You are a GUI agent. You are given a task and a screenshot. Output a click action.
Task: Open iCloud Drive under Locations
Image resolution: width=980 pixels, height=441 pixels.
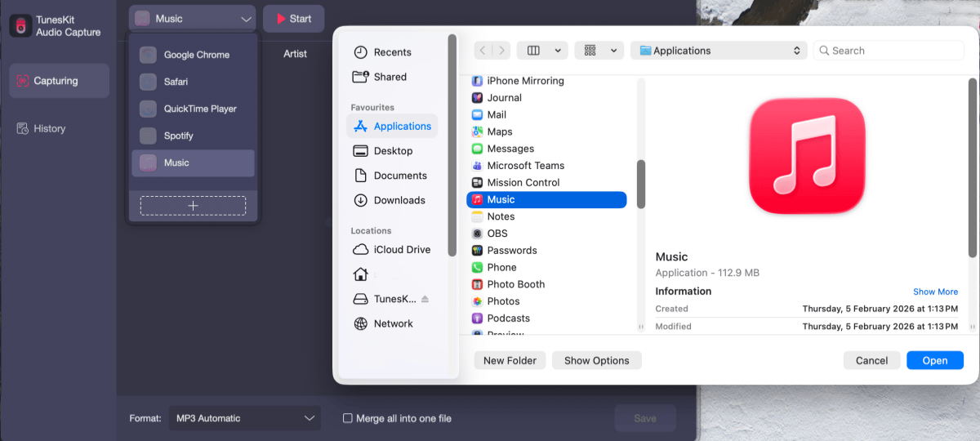(x=391, y=250)
